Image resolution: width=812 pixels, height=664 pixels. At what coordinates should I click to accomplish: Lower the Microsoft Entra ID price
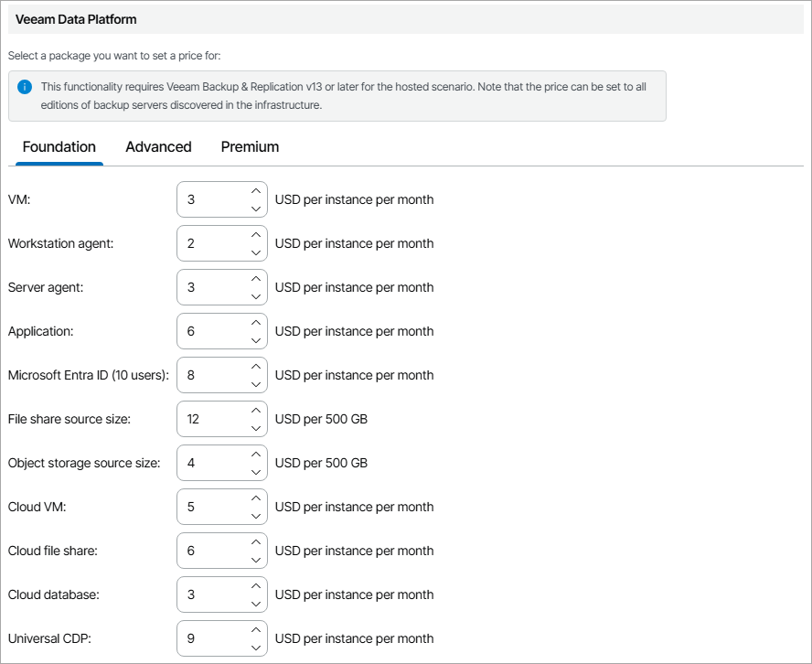coord(256,384)
